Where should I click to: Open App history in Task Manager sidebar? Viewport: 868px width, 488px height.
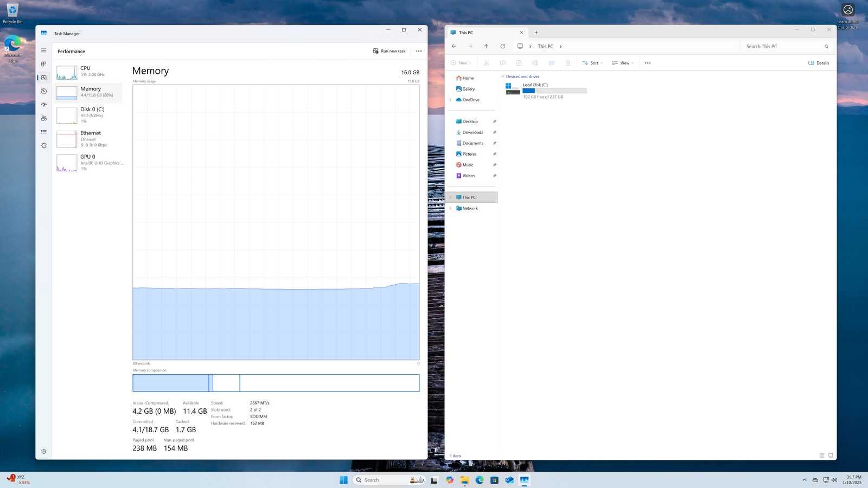pos(44,91)
